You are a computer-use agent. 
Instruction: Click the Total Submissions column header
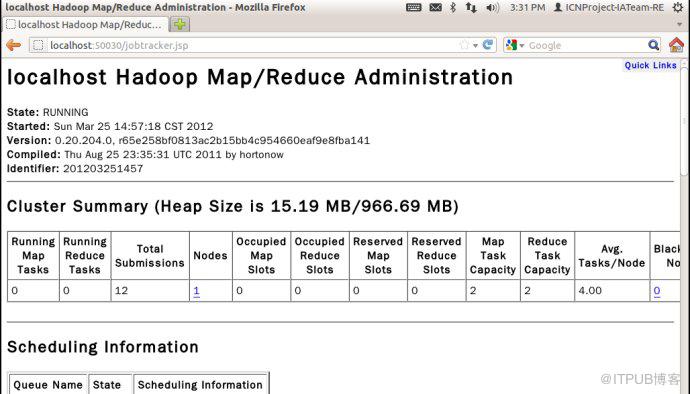(150, 256)
